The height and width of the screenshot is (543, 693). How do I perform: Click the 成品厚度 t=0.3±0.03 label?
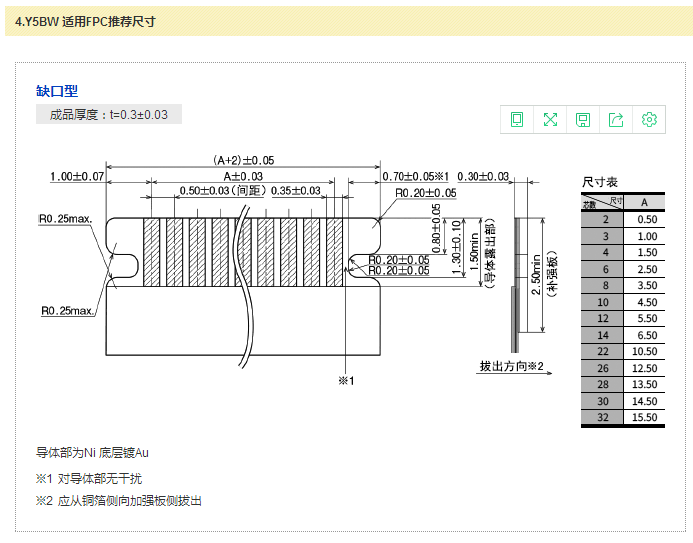click(109, 114)
